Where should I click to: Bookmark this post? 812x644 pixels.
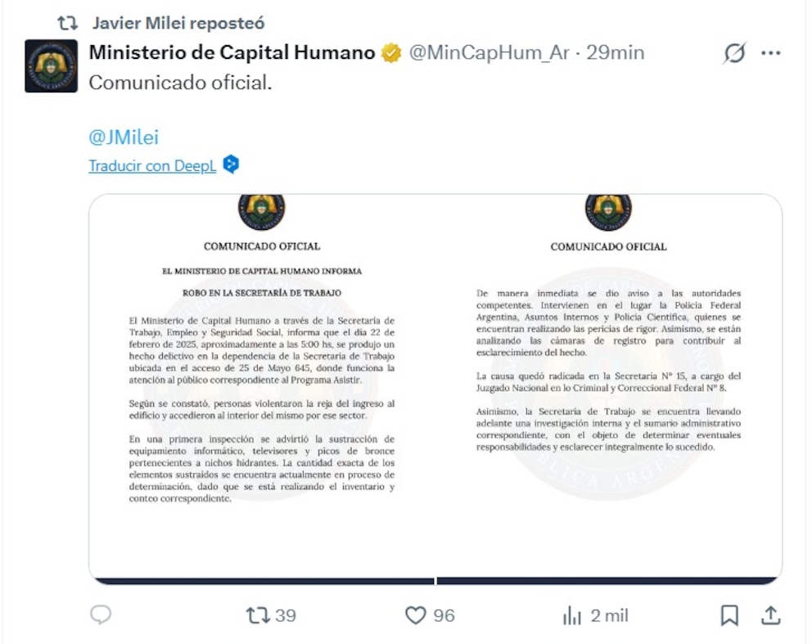(x=729, y=615)
